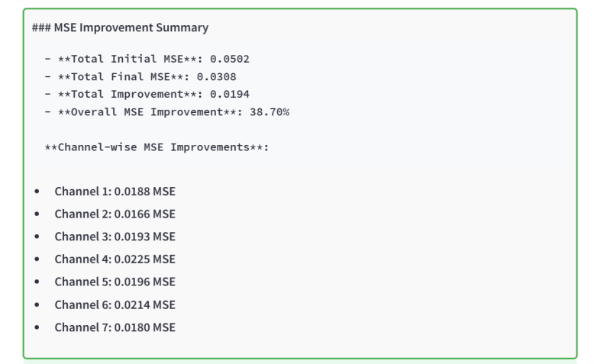Screen dimensions: 594x364
Task: Click the Total Initial MSE line
Action: (x=147, y=60)
